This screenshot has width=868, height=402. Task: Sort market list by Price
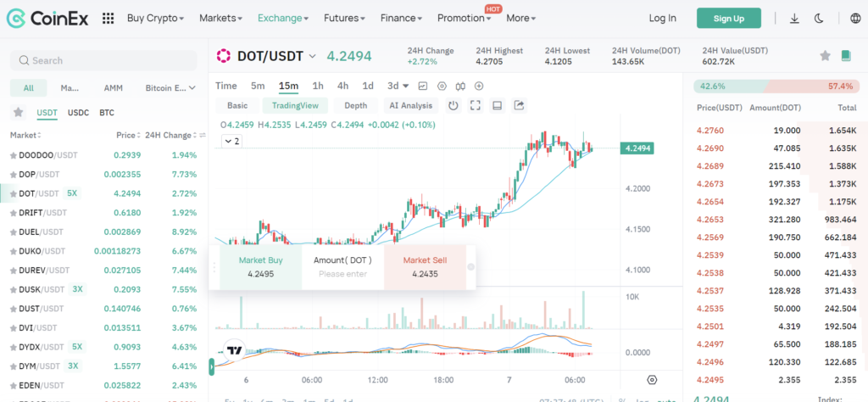pos(128,135)
